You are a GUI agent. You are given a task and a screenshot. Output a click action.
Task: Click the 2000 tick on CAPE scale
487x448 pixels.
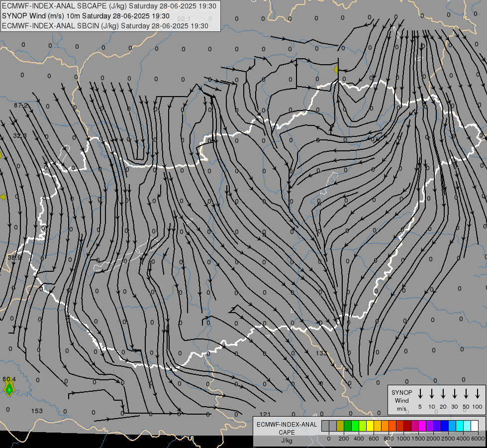pos(433,439)
